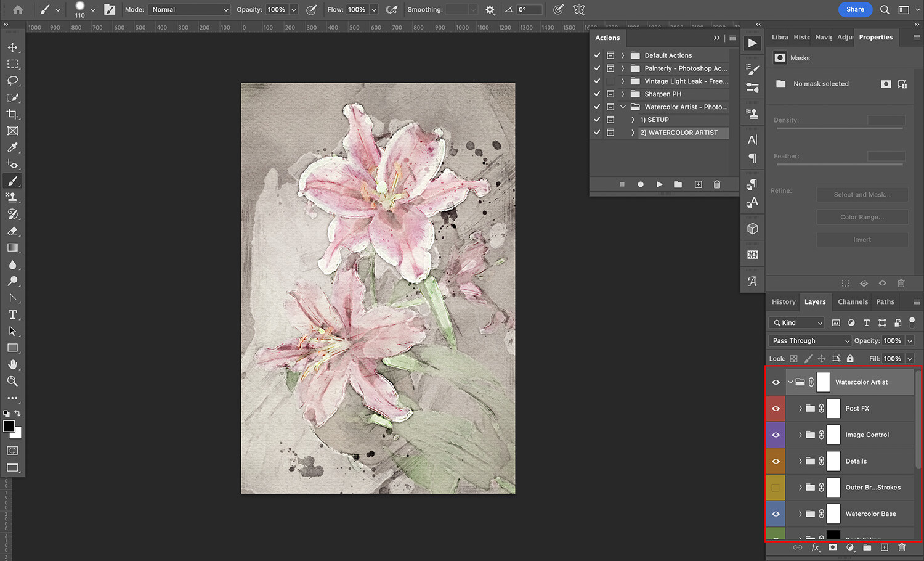Open the blending Mode dropdown
924x561 pixels.
pos(189,9)
